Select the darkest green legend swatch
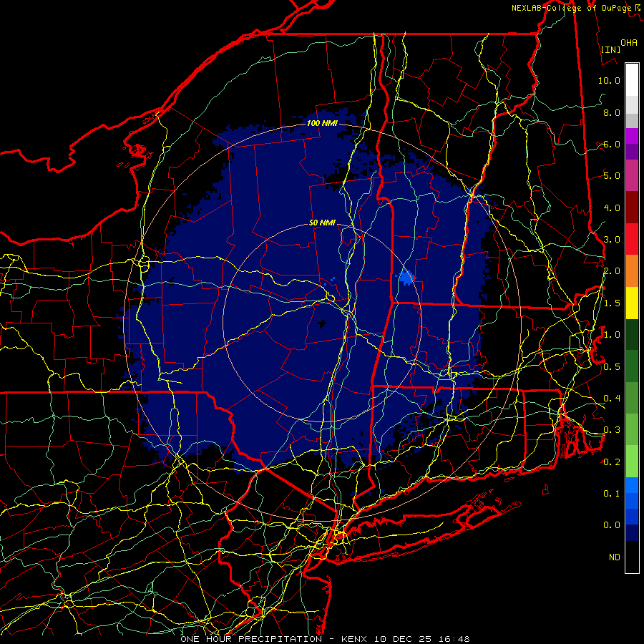 tap(632, 334)
